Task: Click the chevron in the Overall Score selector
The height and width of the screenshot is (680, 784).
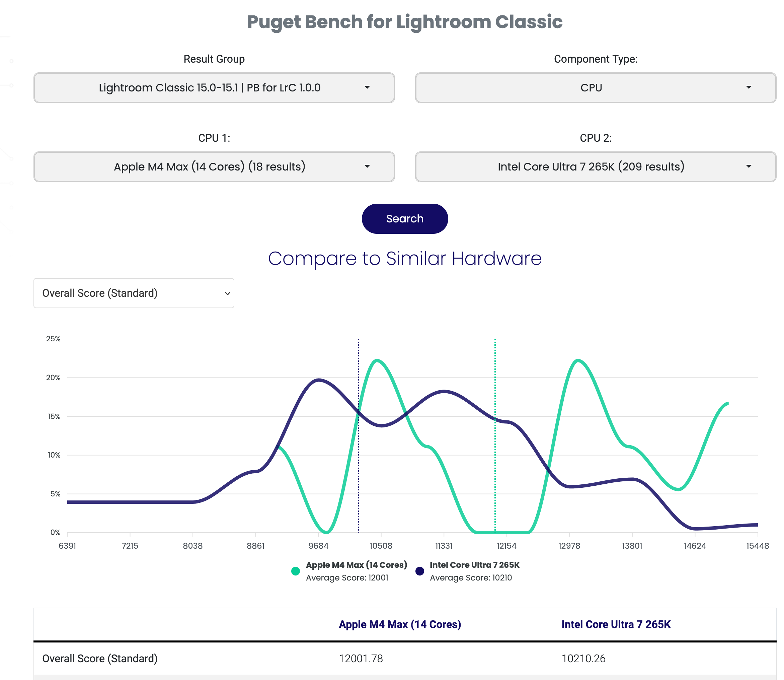Action: 227,293
